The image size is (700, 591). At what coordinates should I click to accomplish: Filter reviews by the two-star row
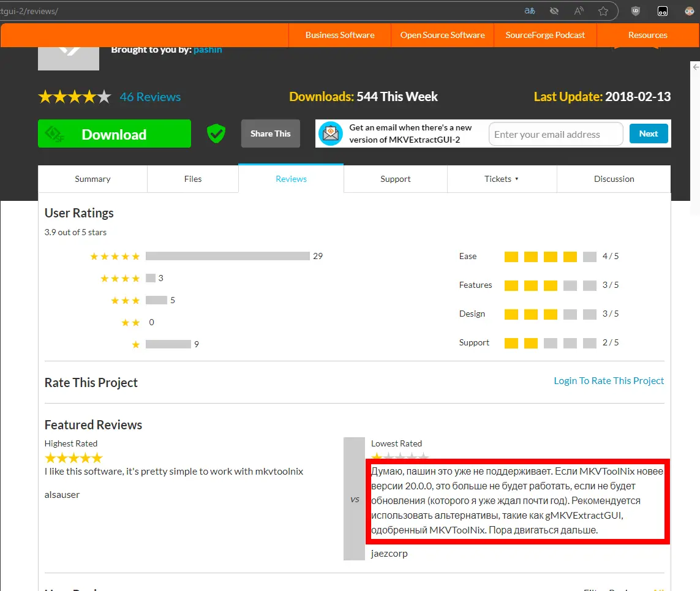pos(138,322)
